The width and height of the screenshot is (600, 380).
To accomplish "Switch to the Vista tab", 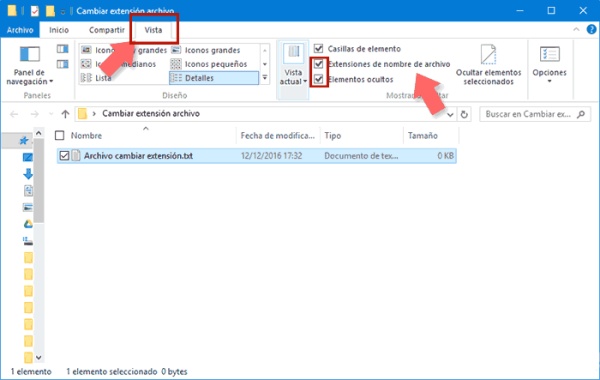I will point(153,30).
